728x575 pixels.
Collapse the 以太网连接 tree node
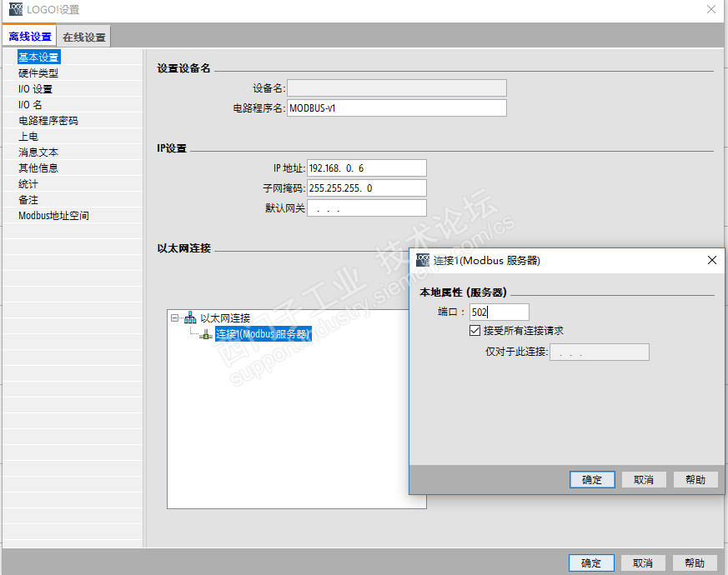click(174, 317)
